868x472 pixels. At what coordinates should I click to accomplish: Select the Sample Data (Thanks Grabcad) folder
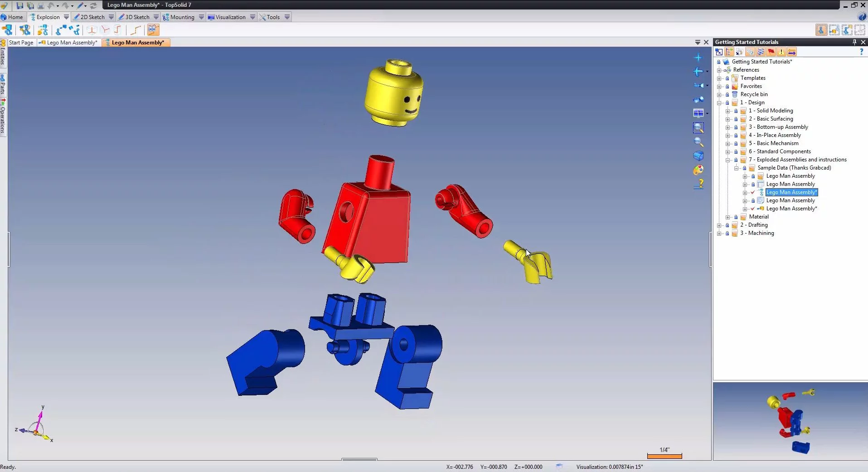click(x=794, y=168)
